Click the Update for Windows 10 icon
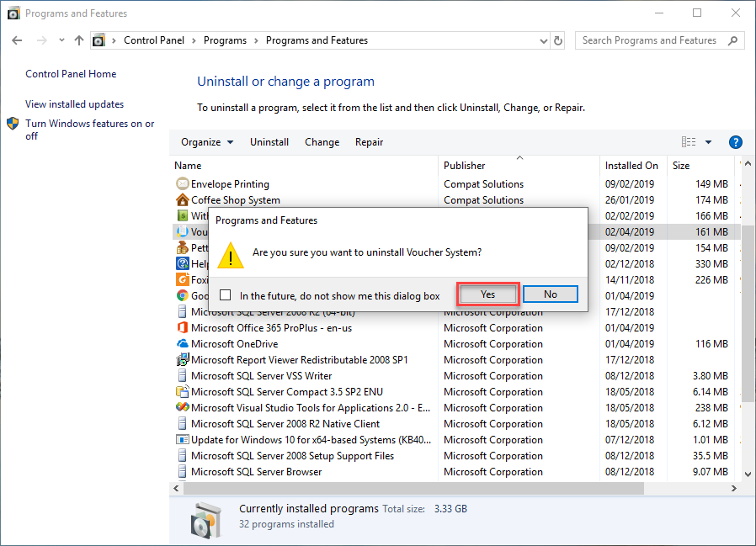 182,439
